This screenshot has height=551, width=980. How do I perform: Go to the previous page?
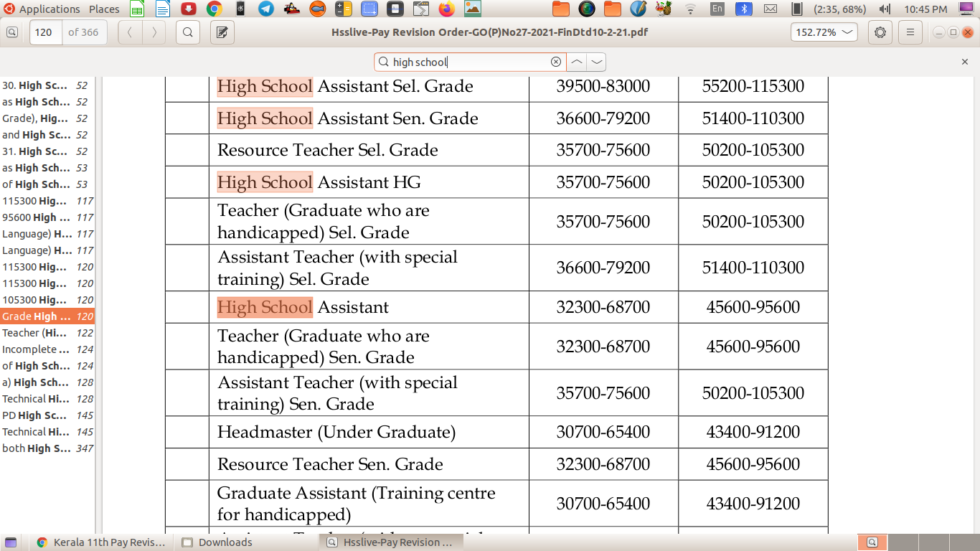coord(130,32)
